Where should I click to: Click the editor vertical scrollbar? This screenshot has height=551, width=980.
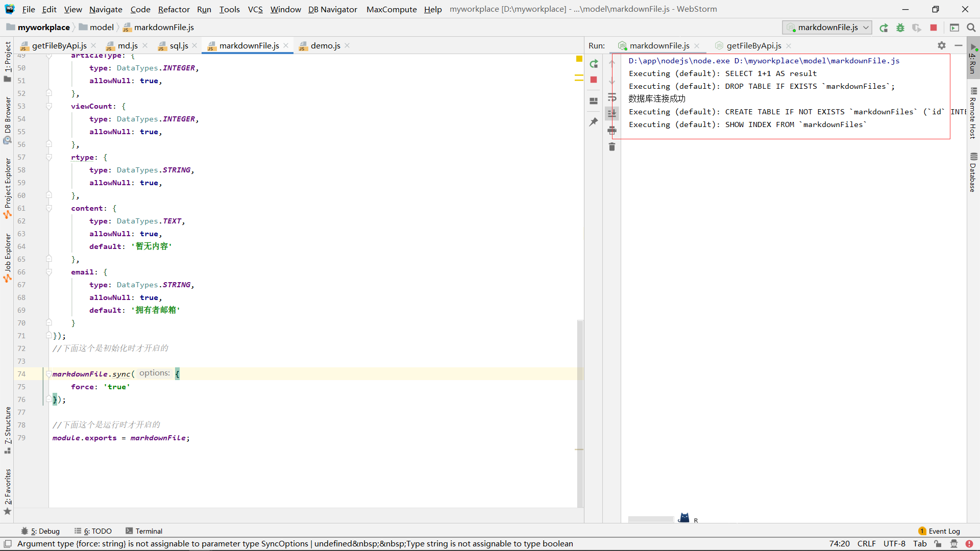580,413
